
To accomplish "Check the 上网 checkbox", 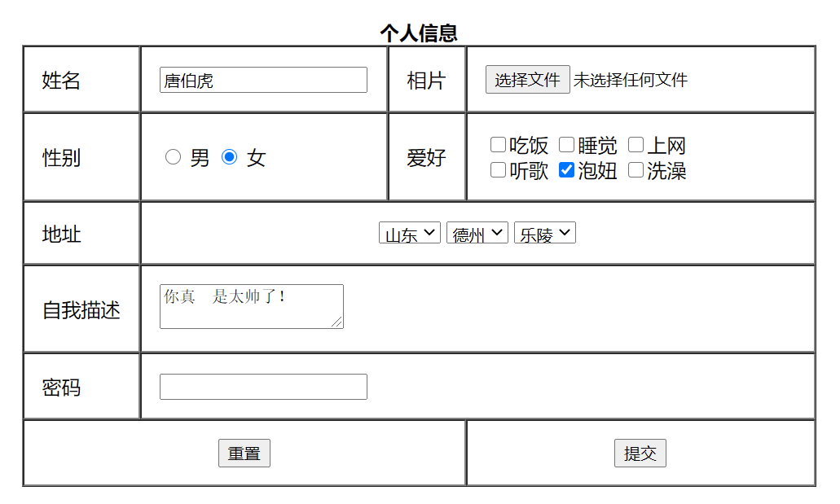I will pos(635,144).
